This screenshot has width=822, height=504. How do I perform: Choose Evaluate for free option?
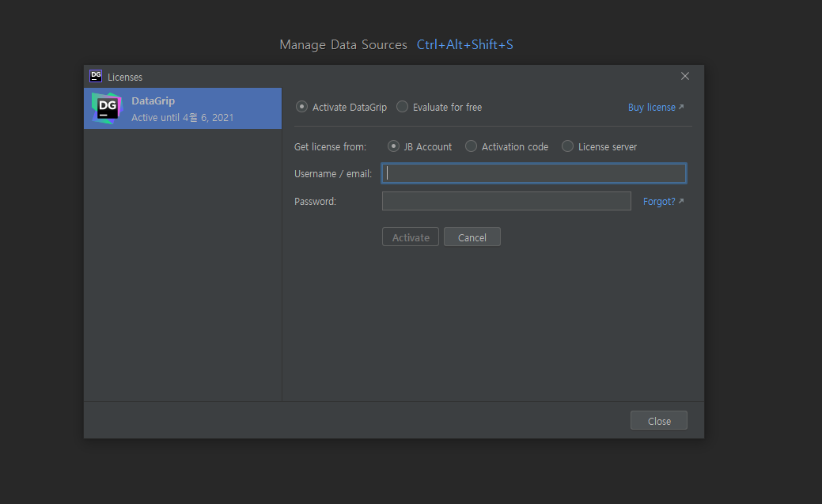402,107
